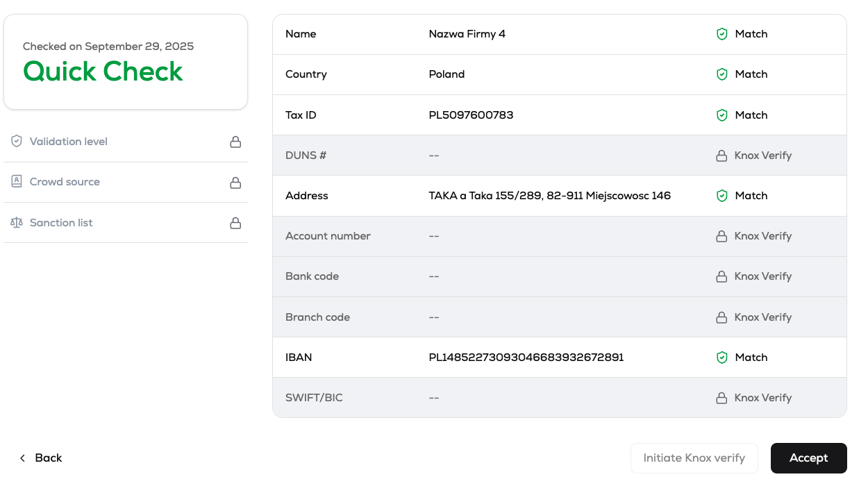Click the lock icon beside Sanction list
This screenshot has height=495, width=868.
tap(235, 223)
